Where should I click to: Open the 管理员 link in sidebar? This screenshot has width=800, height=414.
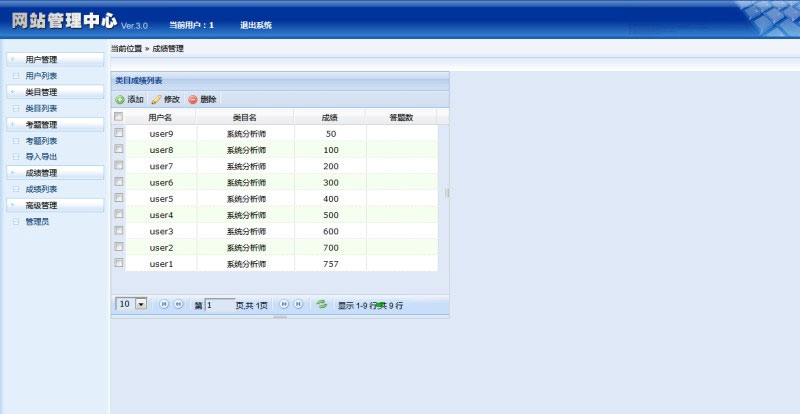37,221
